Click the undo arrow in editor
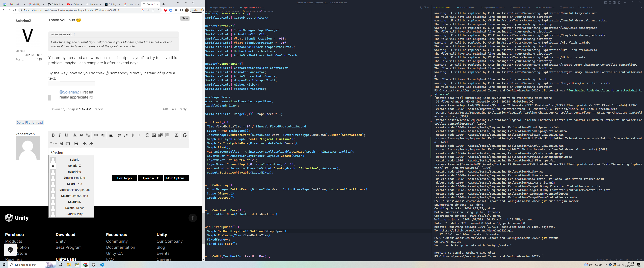Image resolution: width=644 pixels, height=268 pixels. [85, 143]
